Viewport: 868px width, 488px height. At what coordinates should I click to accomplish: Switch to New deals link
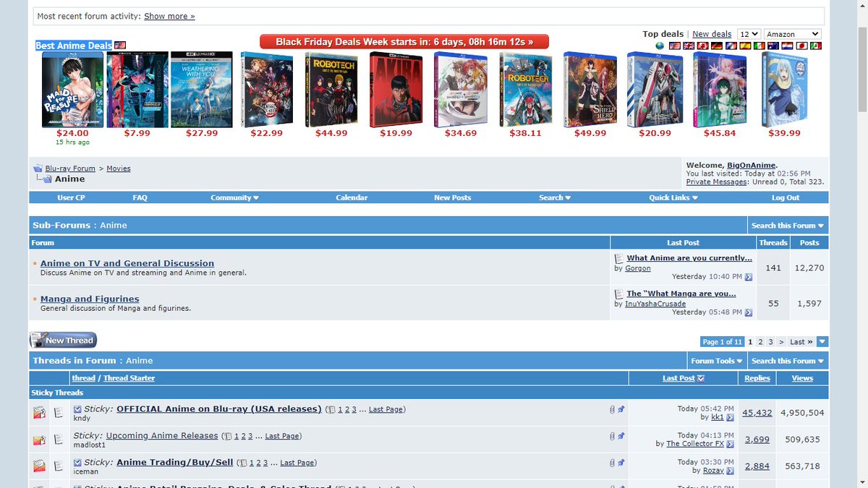tap(712, 34)
